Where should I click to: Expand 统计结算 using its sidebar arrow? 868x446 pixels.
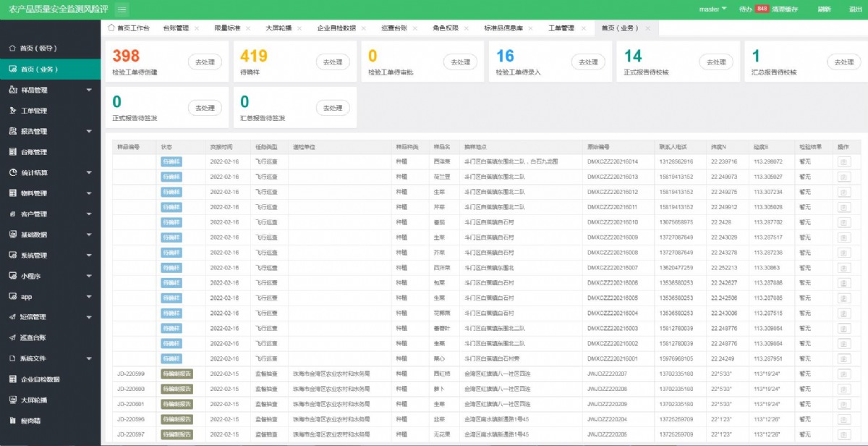89,173
